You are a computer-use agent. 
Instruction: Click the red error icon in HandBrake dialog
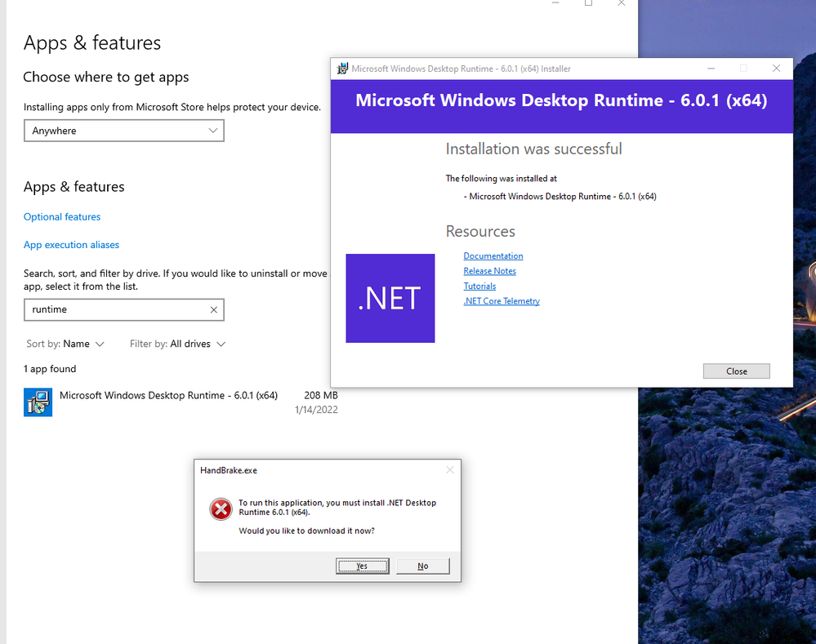click(x=221, y=509)
